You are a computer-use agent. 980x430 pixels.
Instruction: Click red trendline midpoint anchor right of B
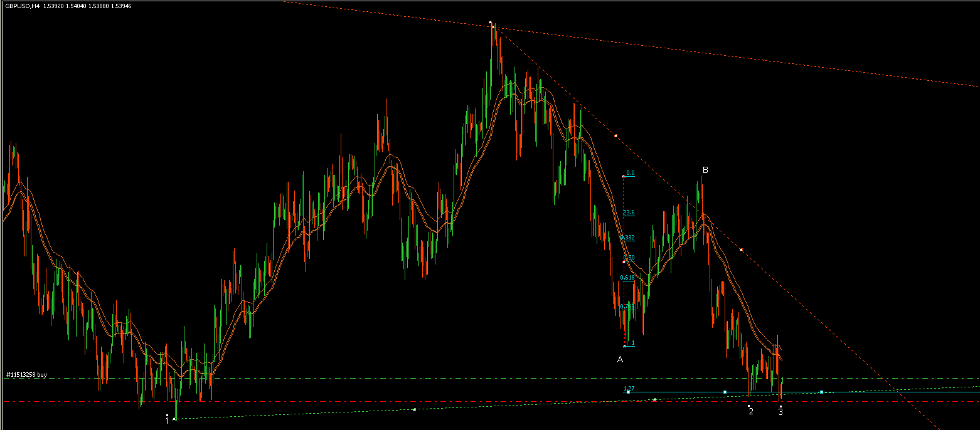(741, 250)
